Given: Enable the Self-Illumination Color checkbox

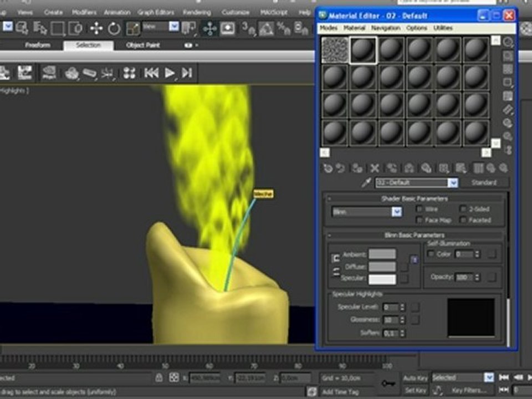Looking at the screenshot, I should click(431, 254).
